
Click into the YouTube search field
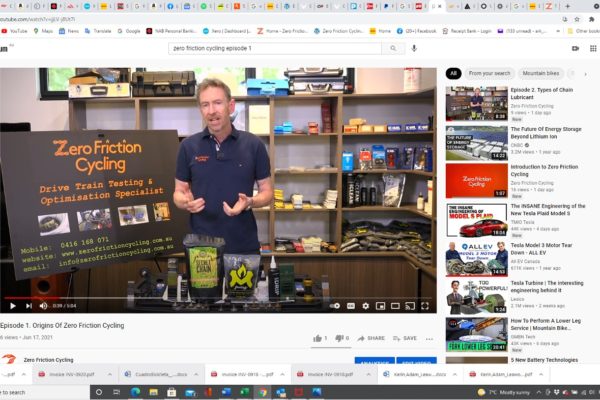(x=275, y=48)
